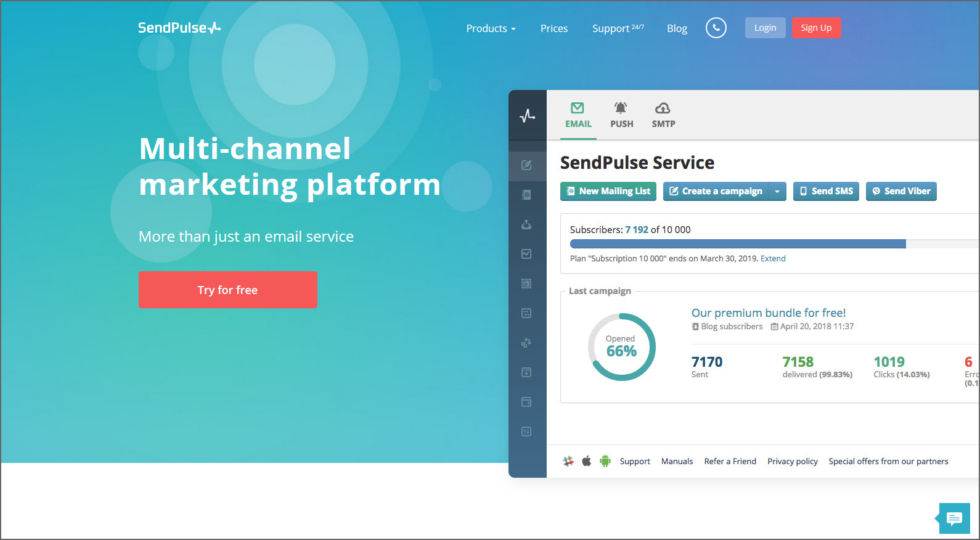Click the 'Last campaign' section label

[600, 291]
